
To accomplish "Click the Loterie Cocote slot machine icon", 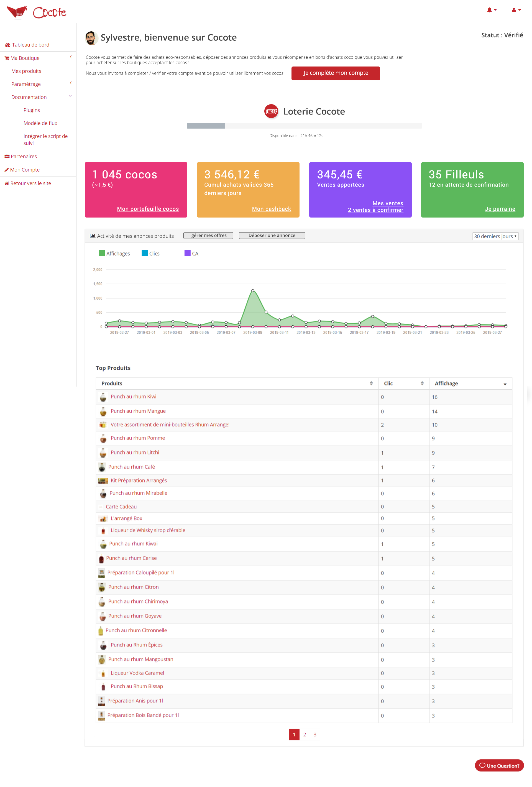I will 271,111.
